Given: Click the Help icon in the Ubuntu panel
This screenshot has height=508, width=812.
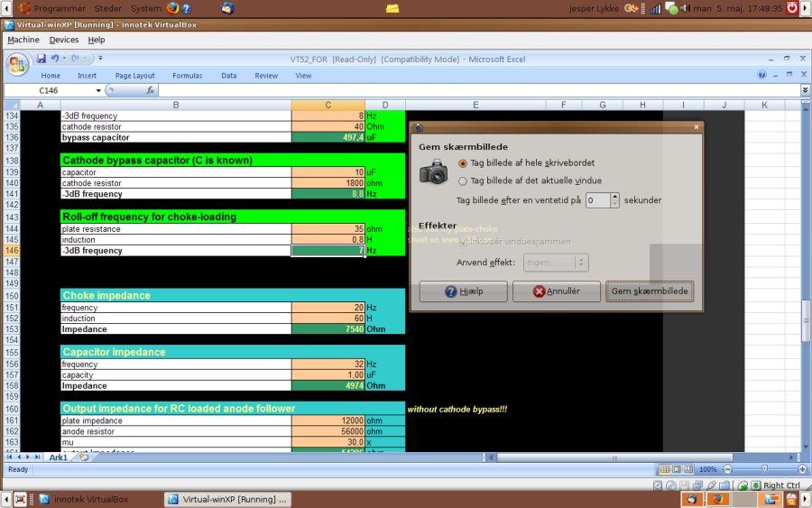Looking at the screenshot, I should click(x=186, y=9).
